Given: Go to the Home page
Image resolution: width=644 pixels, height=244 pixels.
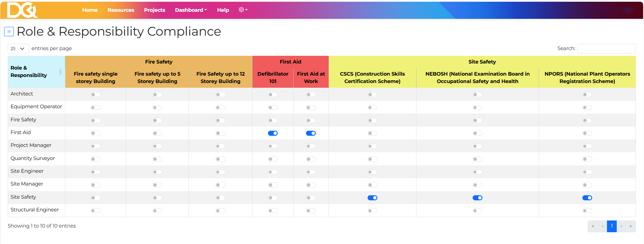Looking at the screenshot, I should click(x=90, y=10).
